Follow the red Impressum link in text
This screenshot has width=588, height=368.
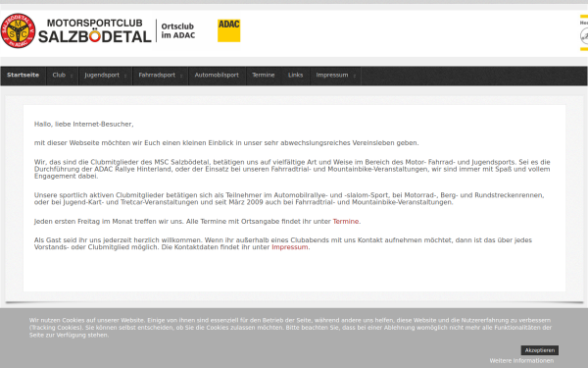pyautogui.click(x=290, y=247)
